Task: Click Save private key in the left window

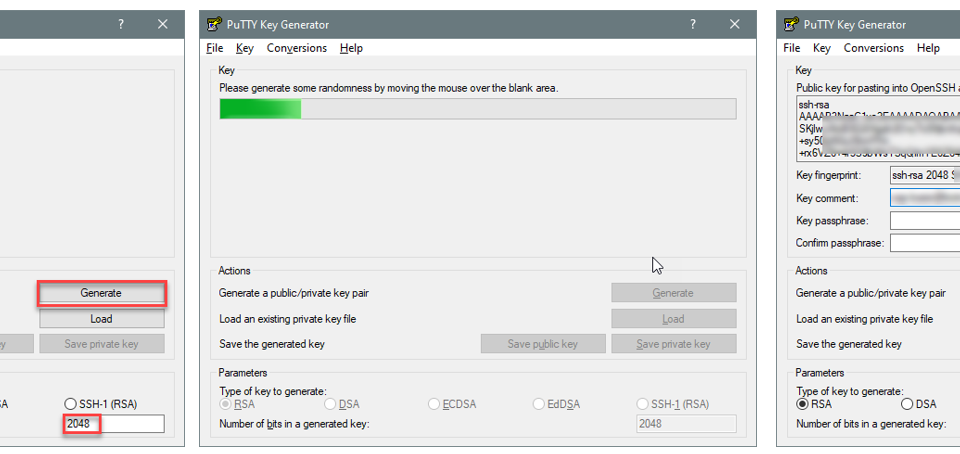Action: coord(102,344)
